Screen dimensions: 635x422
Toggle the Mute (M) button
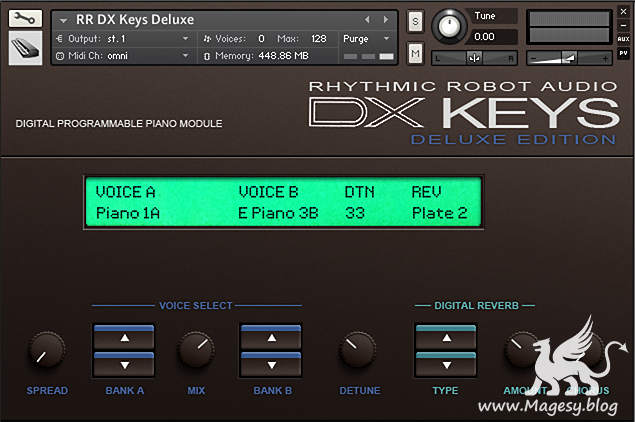click(x=416, y=53)
